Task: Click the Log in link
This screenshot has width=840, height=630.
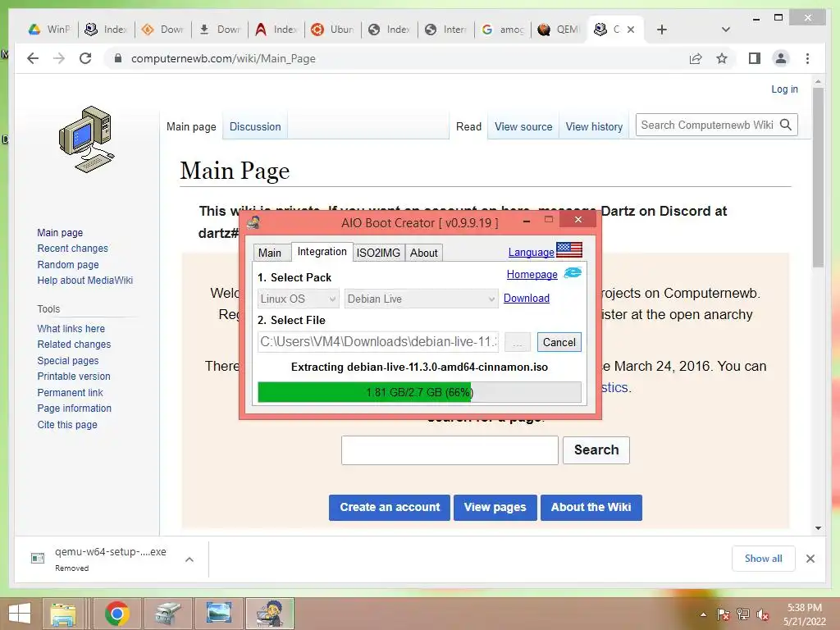Action: coord(784,89)
